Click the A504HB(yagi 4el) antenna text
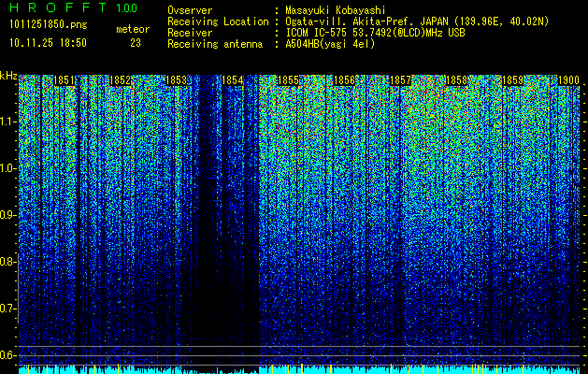This screenshot has width=588, height=374. [x=330, y=44]
